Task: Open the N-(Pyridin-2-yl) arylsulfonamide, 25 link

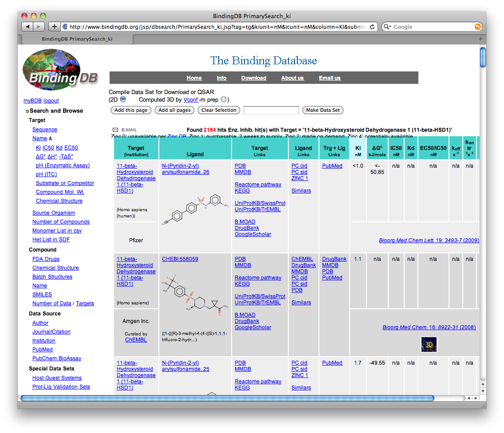Action: (185, 366)
